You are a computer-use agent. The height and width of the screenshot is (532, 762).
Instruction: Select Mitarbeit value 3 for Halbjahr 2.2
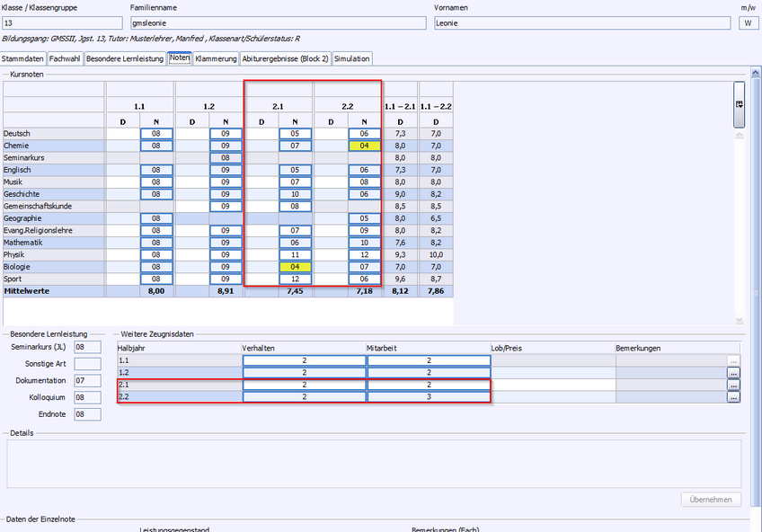pos(429,397)
